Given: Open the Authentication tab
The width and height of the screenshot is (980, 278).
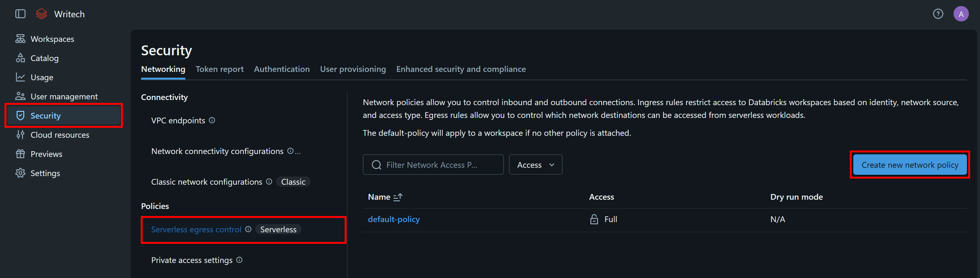Looking at the screenshot, I should tap(281, 69).
